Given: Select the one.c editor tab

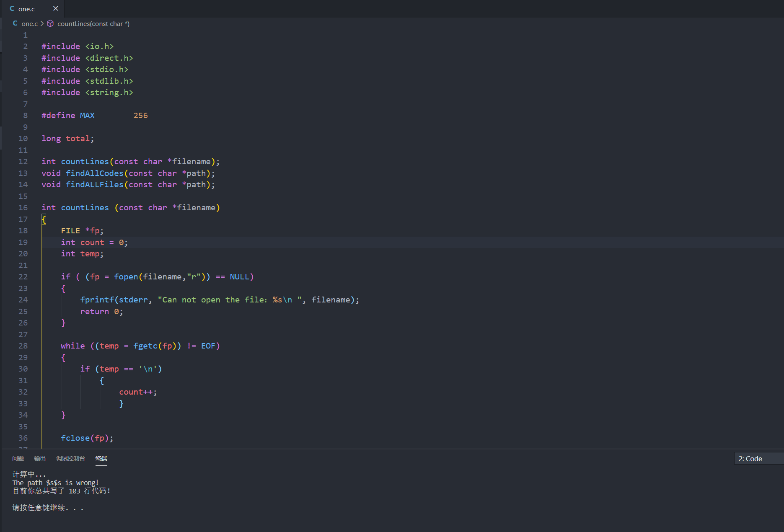Looking at the screenshot, I should click(33, 8).
